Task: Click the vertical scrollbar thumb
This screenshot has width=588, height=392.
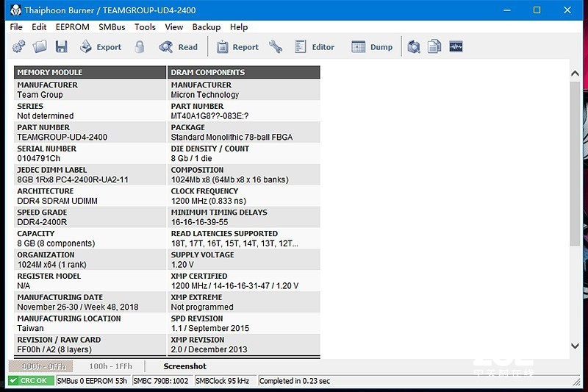Action: tap(575, 163)
